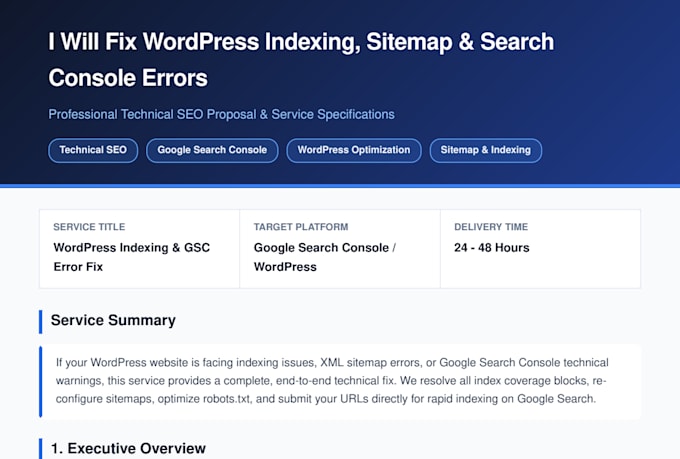The image size is (680, 459).
Task: Click the summary paragraph starting 'If your WordPress website'
Action: [x=332, y=381]
